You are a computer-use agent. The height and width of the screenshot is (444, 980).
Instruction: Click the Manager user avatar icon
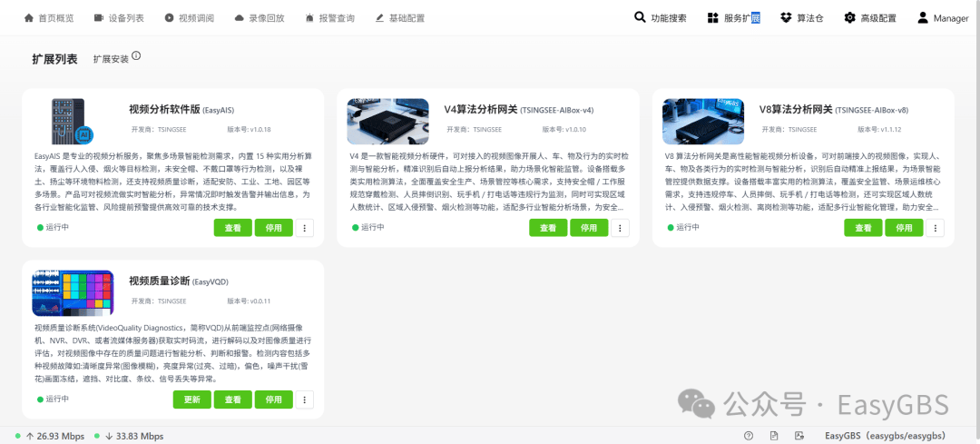click(x=923, y=17)
